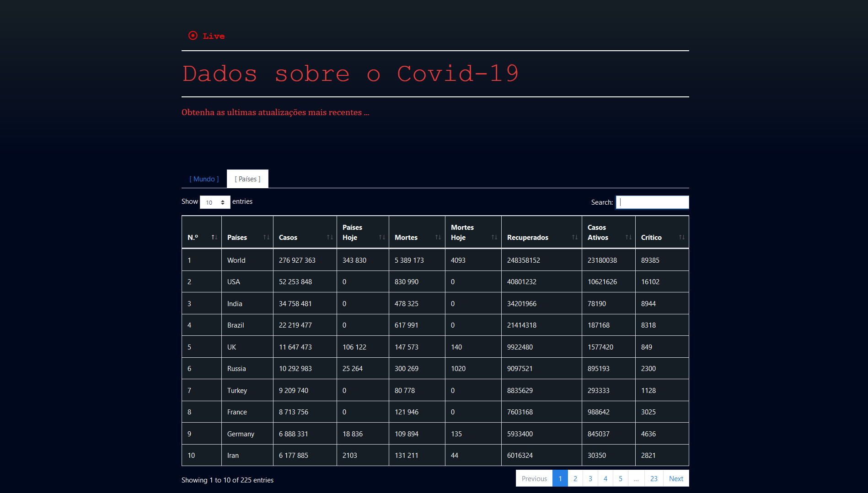The height and width of the screenshot is (493, 868).
Task: Click Showing 1 to 10 of 225 entries
Action: pyautogui.click(x=227, y=480)
